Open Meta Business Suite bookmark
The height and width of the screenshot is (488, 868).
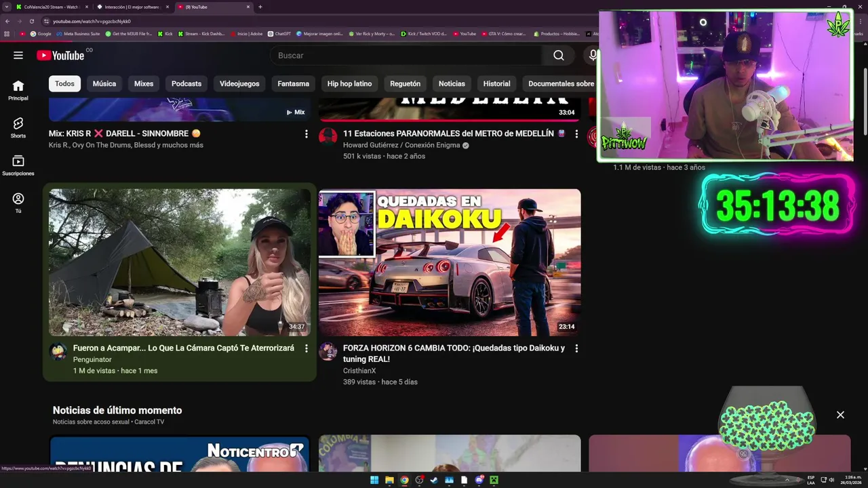coord(79,34)
